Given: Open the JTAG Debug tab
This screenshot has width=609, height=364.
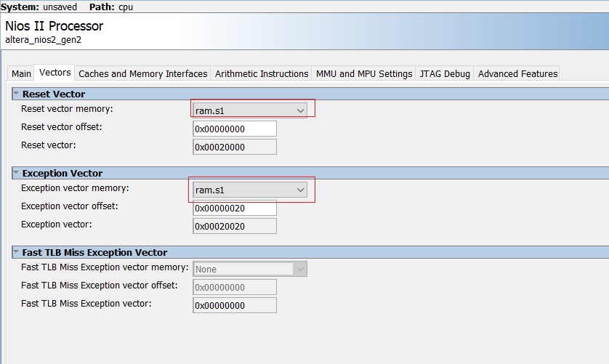Looking at the screenshot, I should (445, 73).
